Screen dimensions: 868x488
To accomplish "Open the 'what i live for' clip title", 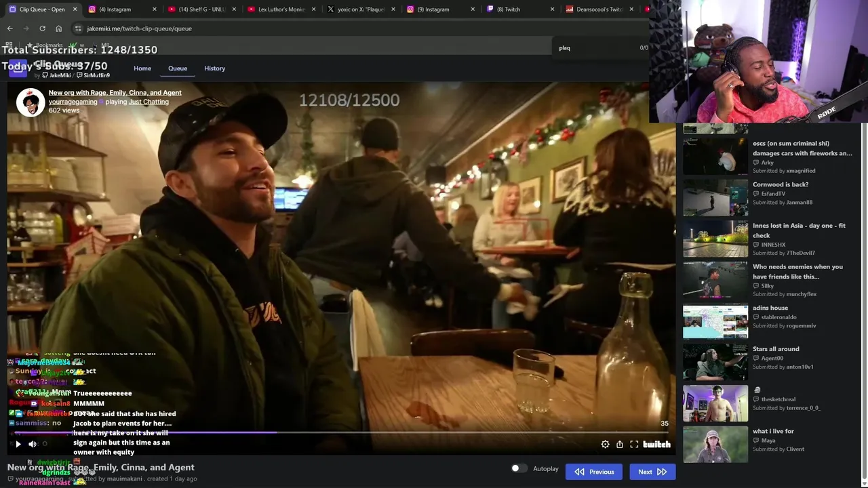I will (x=773, y=431).
